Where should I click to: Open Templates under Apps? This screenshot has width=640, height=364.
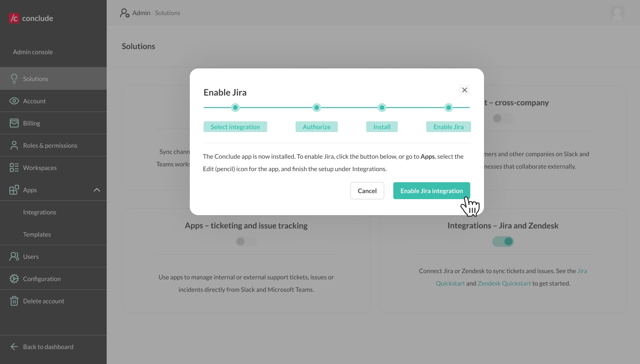tap(37, 234)
